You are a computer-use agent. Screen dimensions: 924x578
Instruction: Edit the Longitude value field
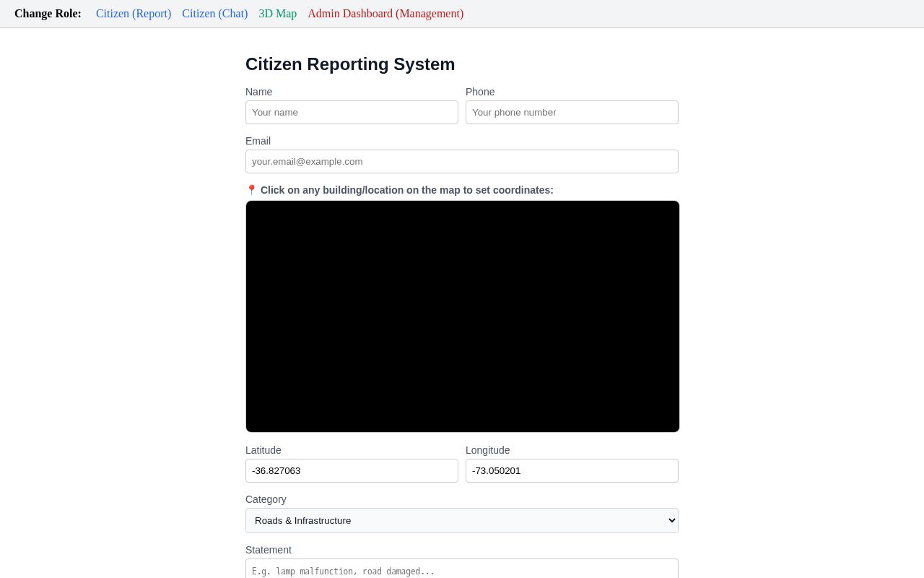click(x=572, y=471)
